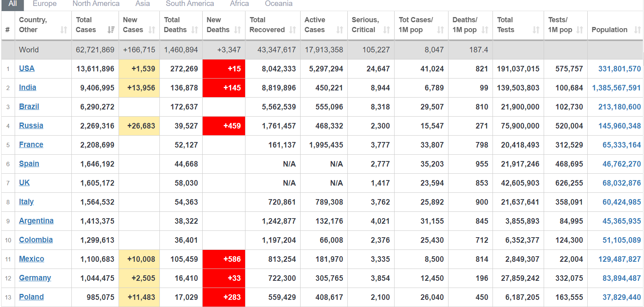Select Germany new deaths +33 cell
The width and height of the screenshot is (644, 307).
click(224, 278)
